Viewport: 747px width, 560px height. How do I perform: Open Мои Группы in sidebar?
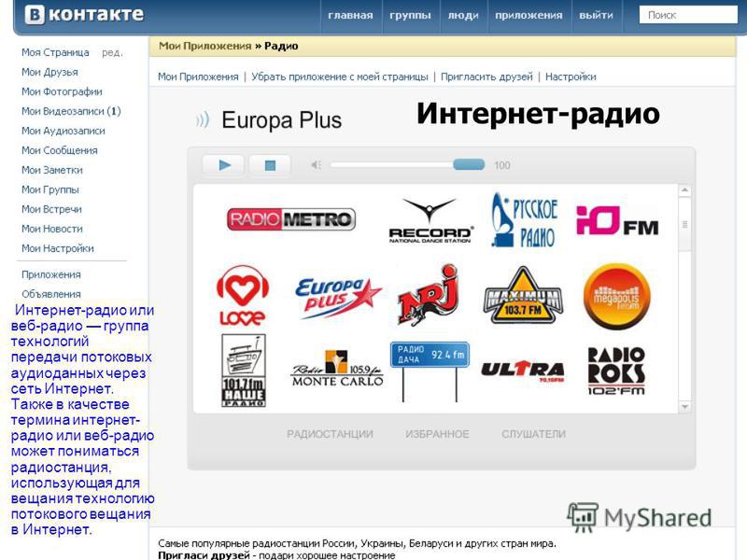(50, 189)
